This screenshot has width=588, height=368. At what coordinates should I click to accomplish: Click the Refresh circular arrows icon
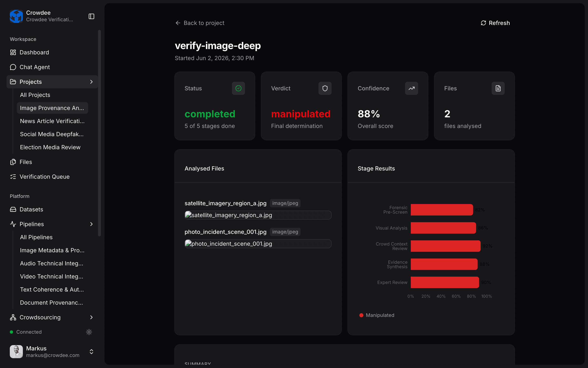[483, 23]
